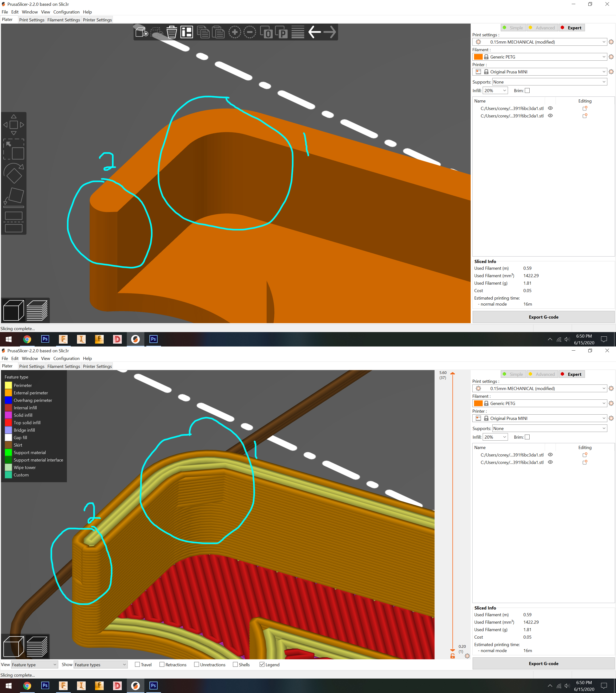Select the Rotate gizmo tool
The image size is (616, 693).
(13, 173)
